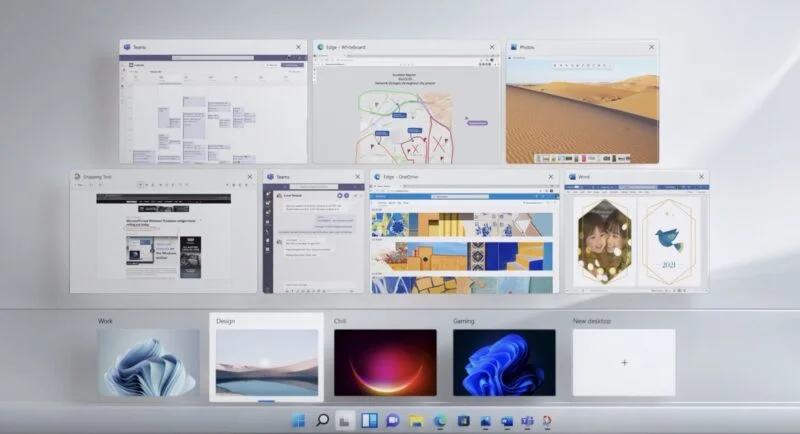Click the Snipping Tool taskbar icon

(x=547, y=421)
